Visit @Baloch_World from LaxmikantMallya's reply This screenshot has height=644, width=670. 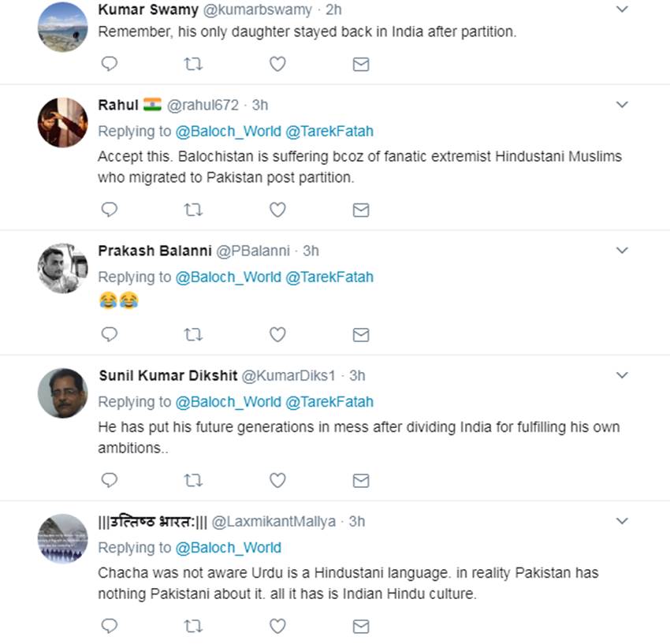click(x=228, y=547)
